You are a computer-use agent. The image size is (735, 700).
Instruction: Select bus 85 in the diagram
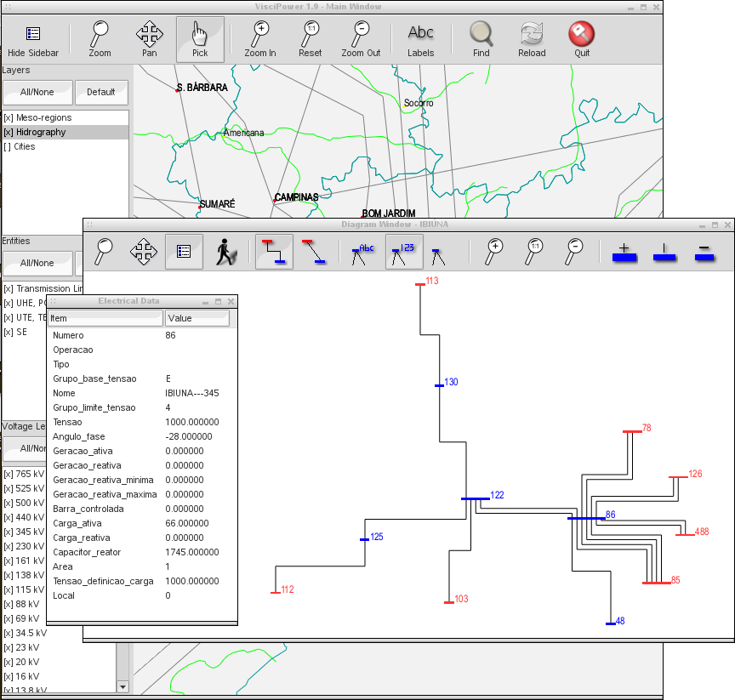pyautogui.click(x=656, y=583)
